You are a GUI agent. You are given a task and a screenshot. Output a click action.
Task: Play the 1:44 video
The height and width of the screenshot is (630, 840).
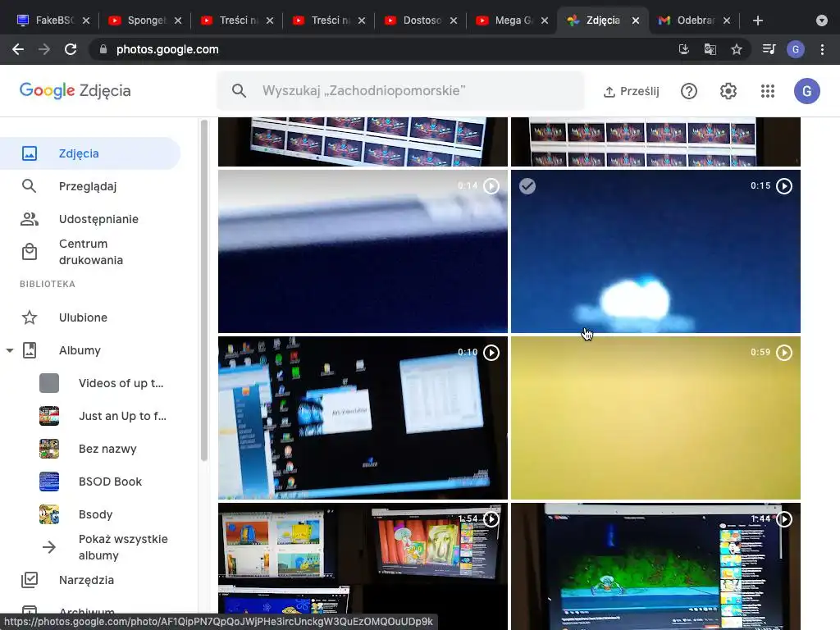tap(784, 519)
